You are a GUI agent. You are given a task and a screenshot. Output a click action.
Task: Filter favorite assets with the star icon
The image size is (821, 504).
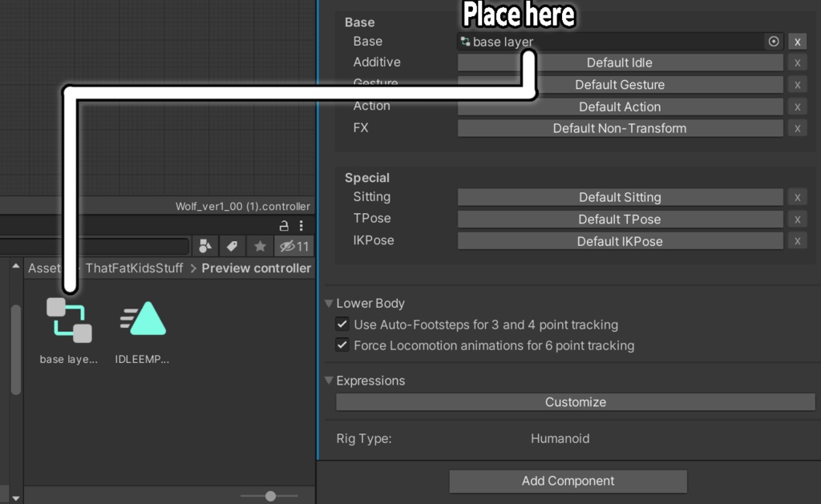[259, 246]
